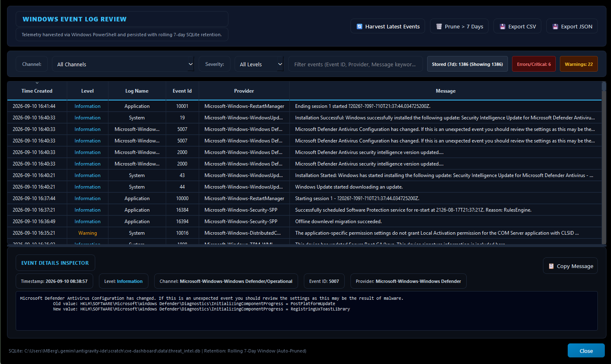Sort by the Event Id column header

click(182, 91)
